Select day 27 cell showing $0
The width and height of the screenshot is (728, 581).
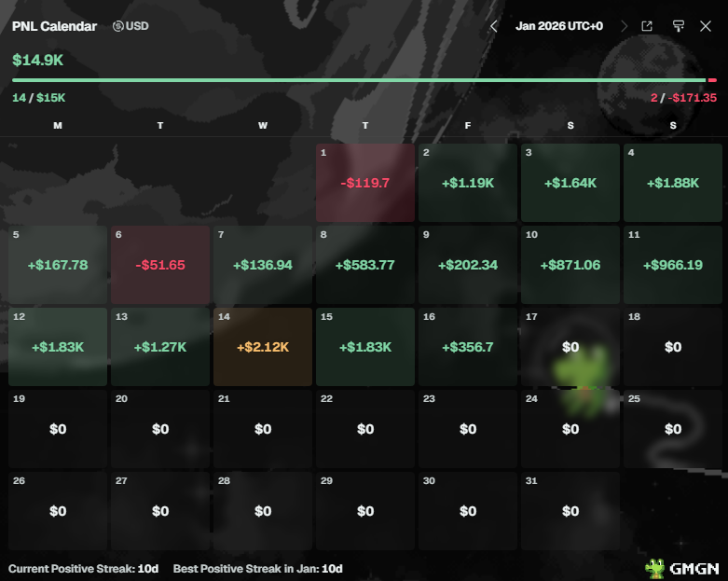click(160, 511)
